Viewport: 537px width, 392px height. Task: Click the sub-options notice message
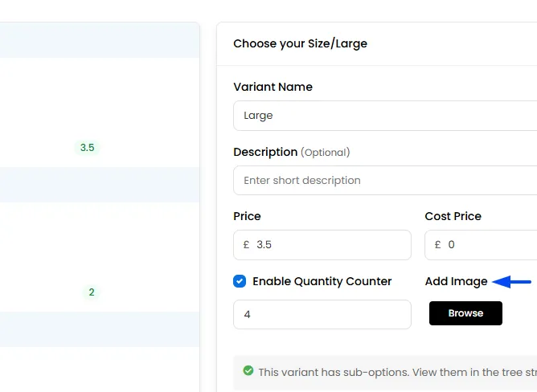[x=398, y=372]
